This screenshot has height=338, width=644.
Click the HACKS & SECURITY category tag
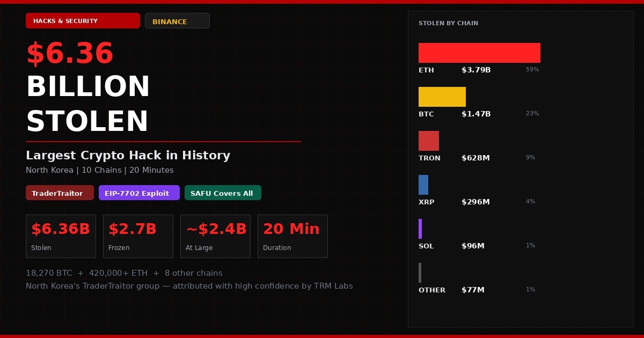click(x=83, y=21)
